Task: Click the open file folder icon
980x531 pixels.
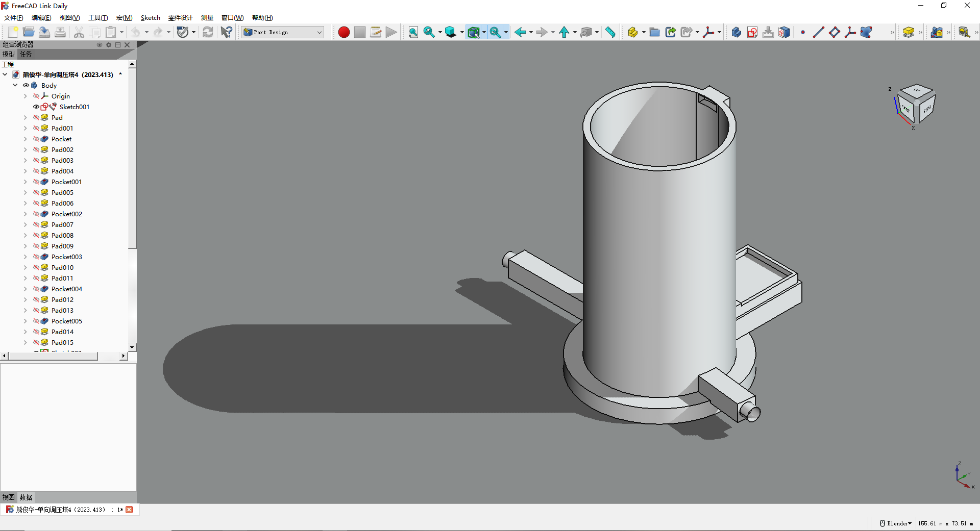Action: [x=29, y=32]
